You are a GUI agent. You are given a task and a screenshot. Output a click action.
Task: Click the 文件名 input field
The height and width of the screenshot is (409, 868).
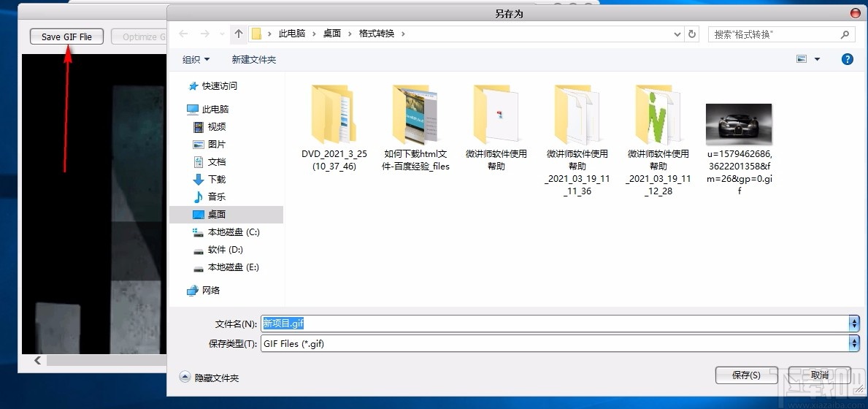click(556, 324)
